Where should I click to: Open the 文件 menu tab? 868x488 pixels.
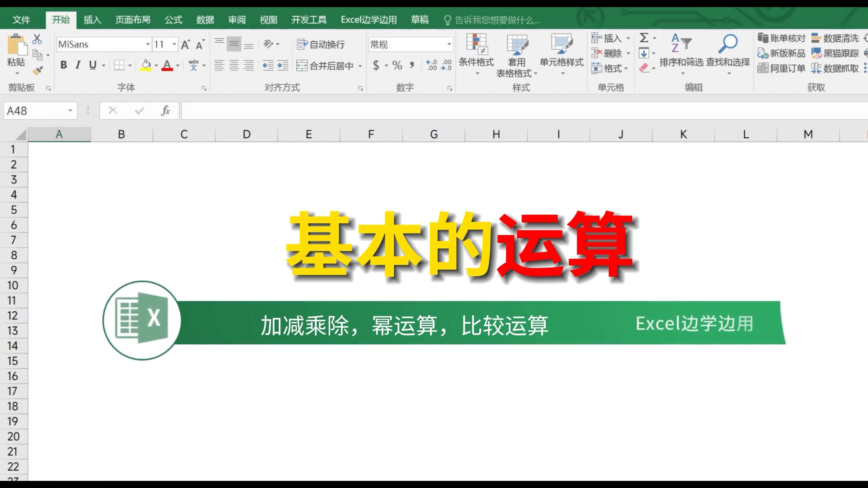pyautogui.click(x=21, y=20)
